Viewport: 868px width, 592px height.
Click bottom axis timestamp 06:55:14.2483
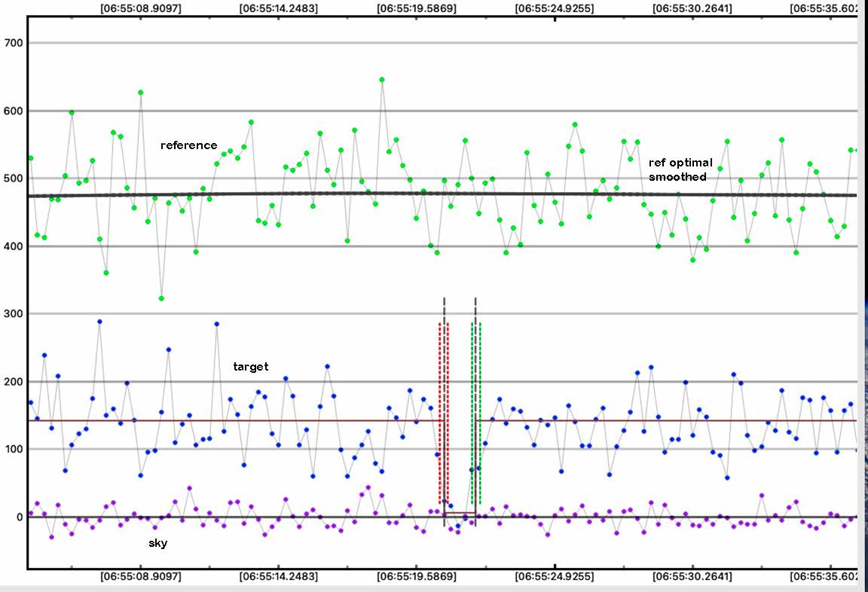[x=278, y=576]
